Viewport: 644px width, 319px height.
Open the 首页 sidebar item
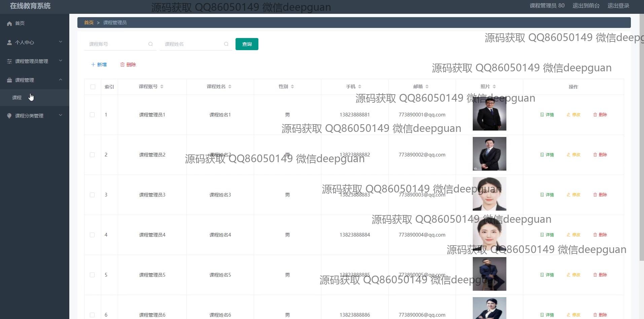point(35,23)
